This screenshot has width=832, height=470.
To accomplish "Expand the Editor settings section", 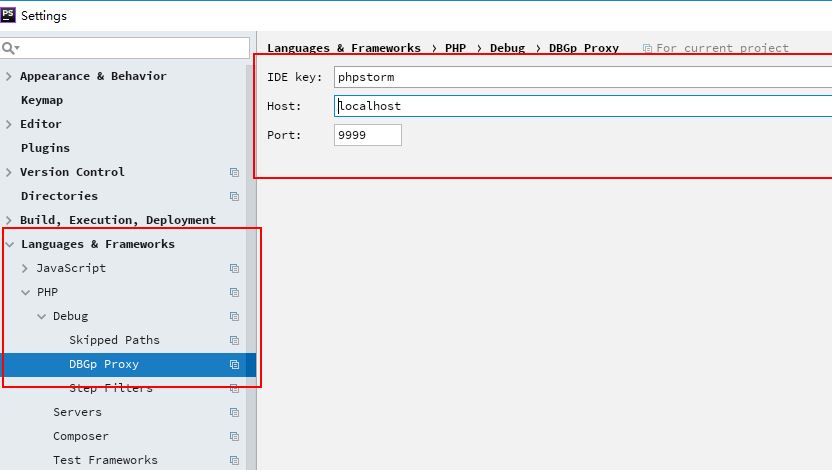I will [9, 124].
